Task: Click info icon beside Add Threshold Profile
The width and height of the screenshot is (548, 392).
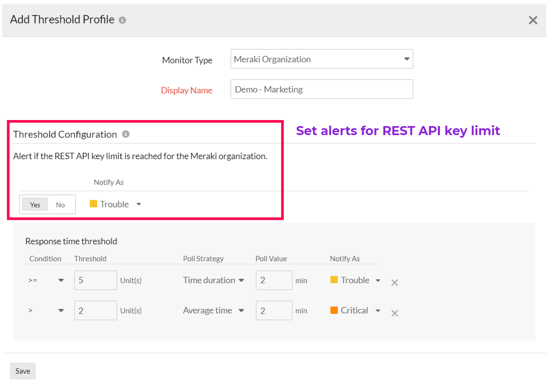Action: click(122, 20)
